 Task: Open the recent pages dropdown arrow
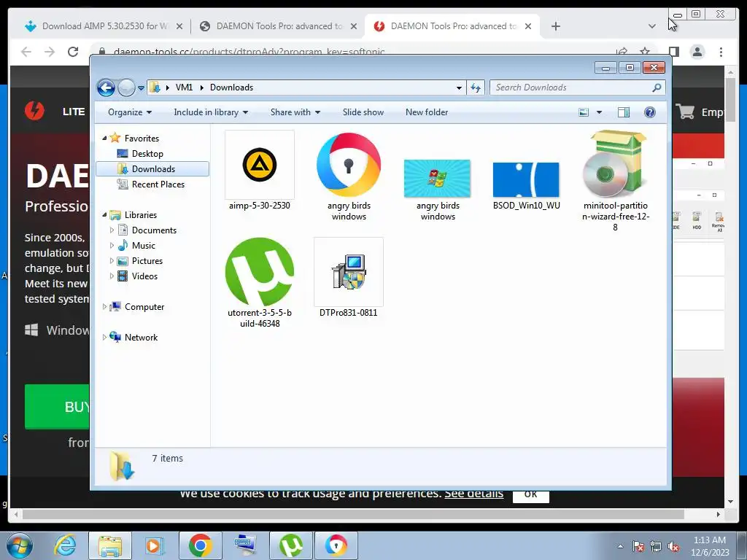141,88
